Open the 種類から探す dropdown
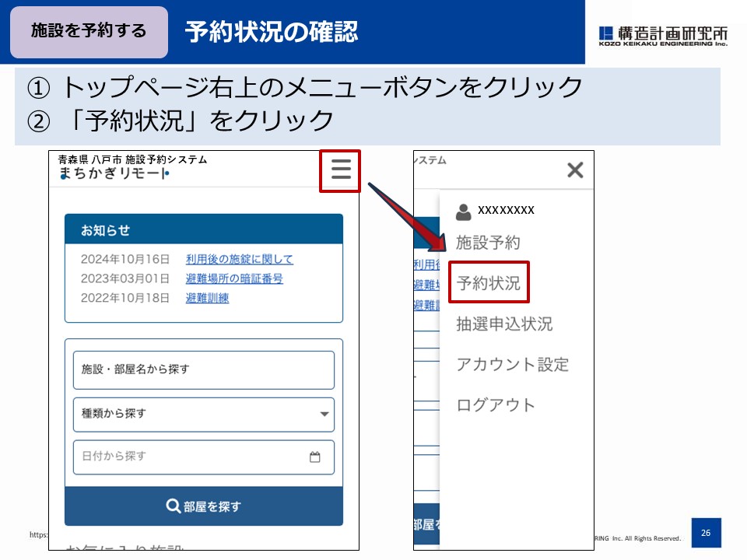 [x=203, y=414]
